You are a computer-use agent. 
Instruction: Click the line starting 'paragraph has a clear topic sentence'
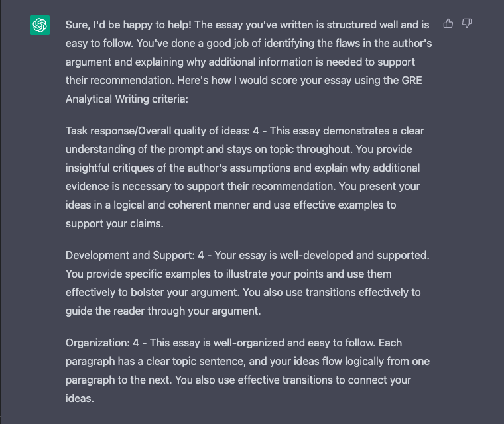click(x=247, y=362)
